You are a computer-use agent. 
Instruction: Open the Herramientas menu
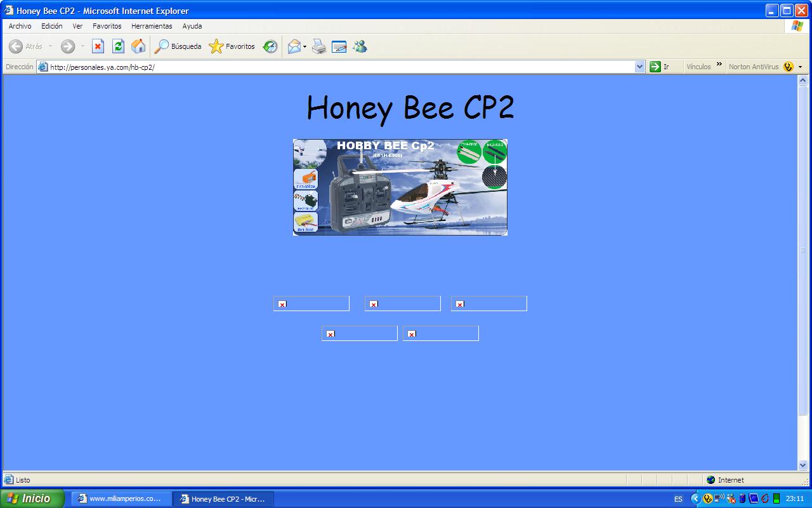click(x=152, y=26)
